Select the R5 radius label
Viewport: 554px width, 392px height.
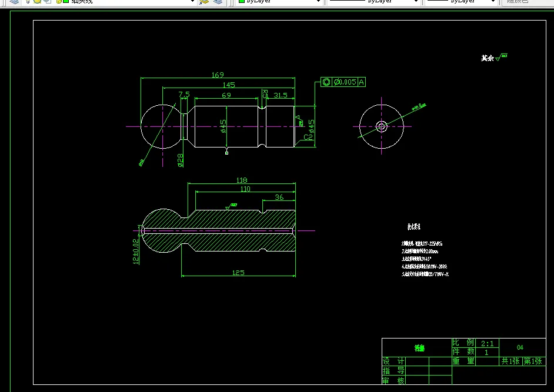(x=265, y=93)
